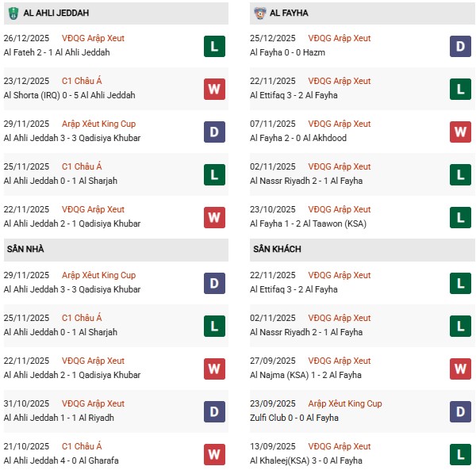Click the Al Fayha 1-2 Al Taawon result

[x=303, y=224]
